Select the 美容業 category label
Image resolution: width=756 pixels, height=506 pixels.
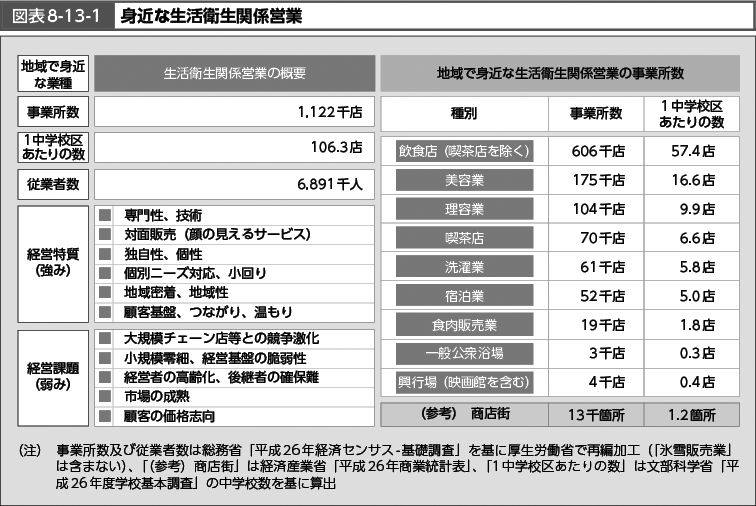point(463,181)
